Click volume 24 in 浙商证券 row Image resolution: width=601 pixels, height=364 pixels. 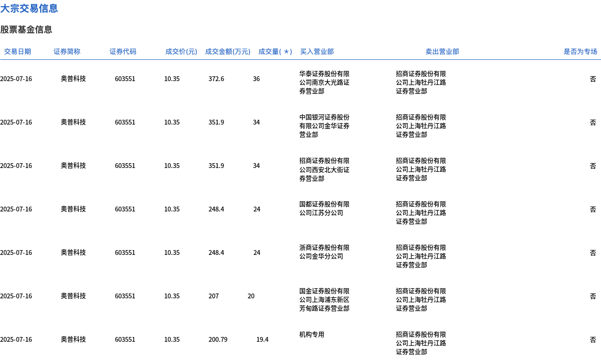[257, 252]
